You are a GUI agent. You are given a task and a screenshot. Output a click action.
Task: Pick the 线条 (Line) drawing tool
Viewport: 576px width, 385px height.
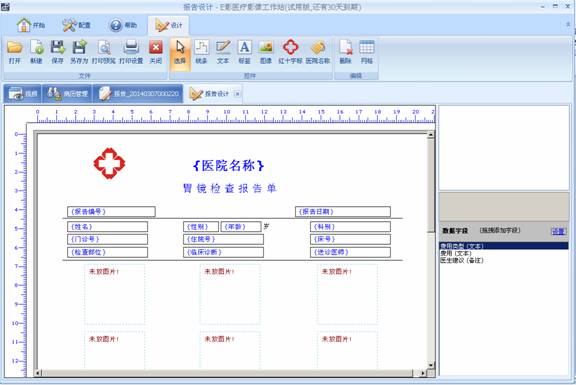[201, 52]
